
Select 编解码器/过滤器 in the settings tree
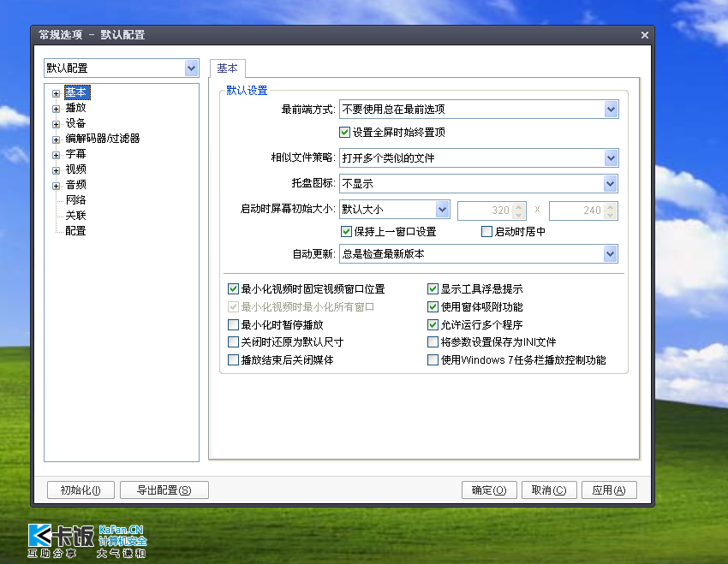click(103, 139)
